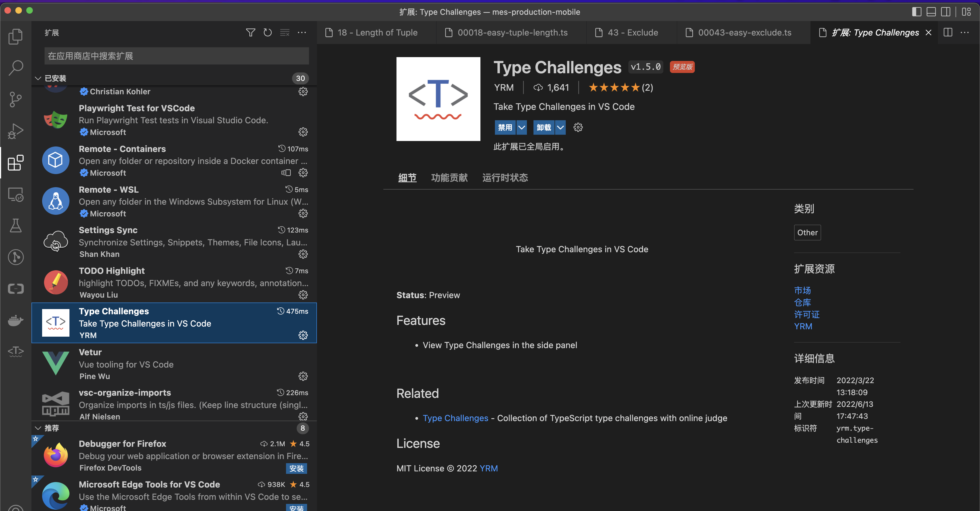Open the Docker whale view

tap(16, 320)
